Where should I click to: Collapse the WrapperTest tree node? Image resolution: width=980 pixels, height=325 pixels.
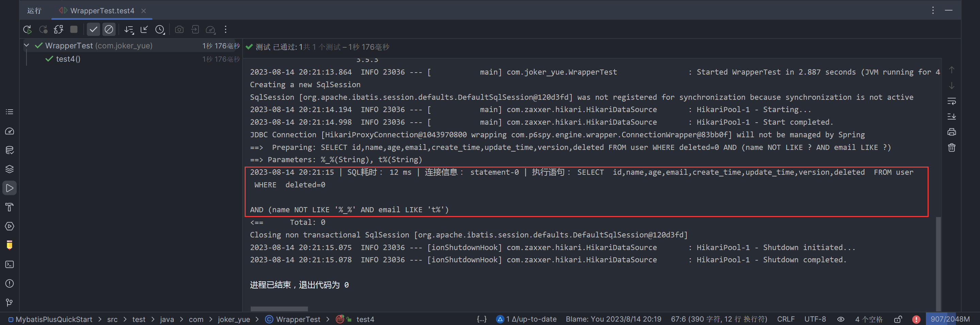26,46
